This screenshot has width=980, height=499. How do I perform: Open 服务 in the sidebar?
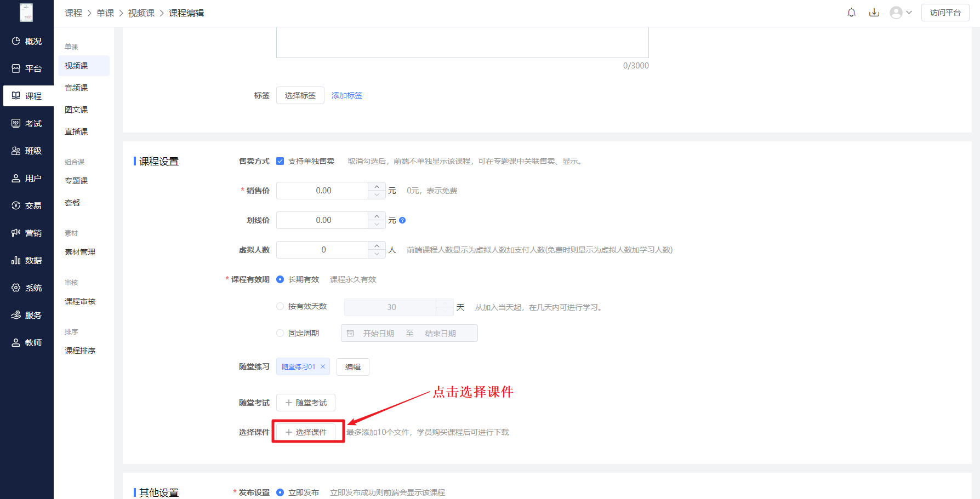27,315
